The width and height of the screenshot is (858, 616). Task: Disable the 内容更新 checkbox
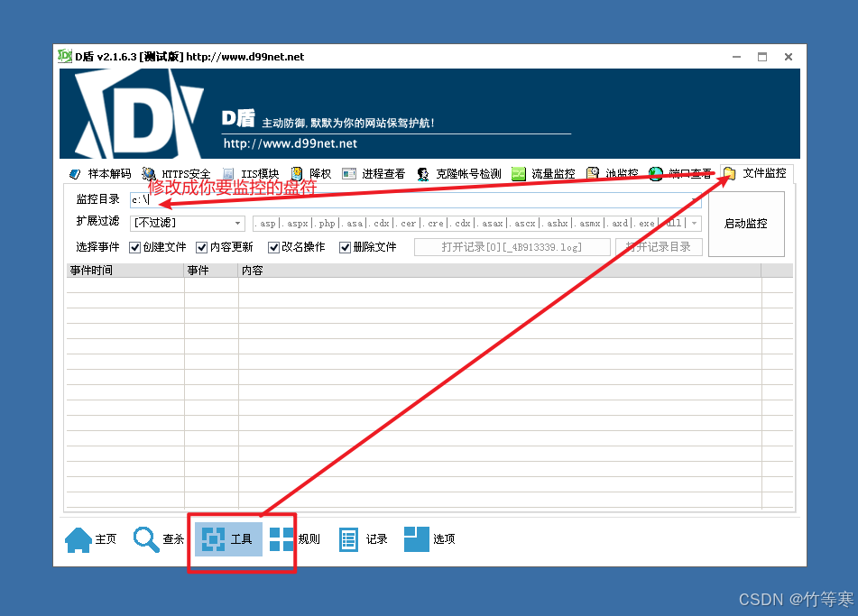point(202,246)
